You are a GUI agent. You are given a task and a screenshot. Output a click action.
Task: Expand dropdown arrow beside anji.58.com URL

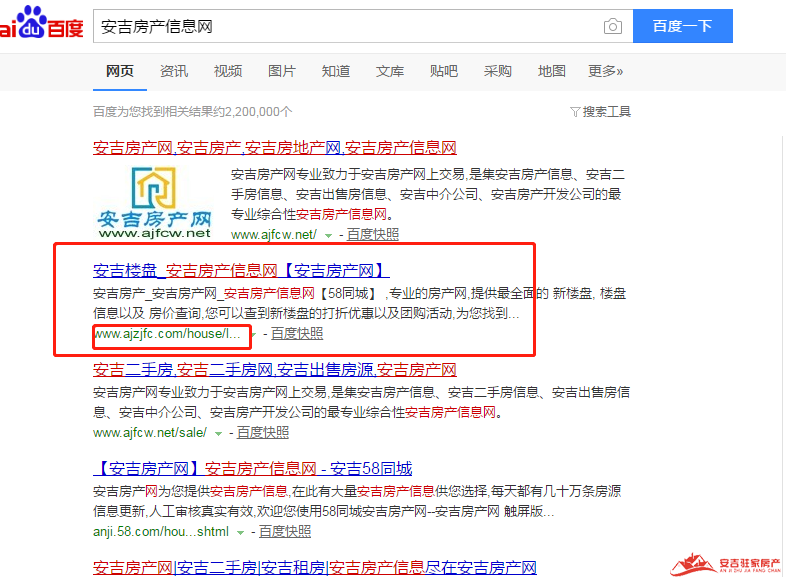pos(241,532)
